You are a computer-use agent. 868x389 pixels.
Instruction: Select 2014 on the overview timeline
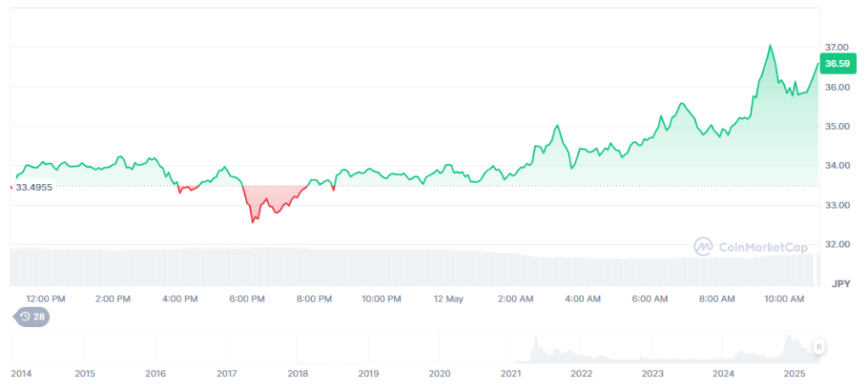(21, 374)
